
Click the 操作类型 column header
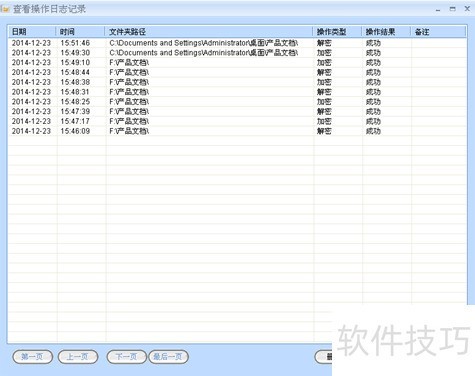point(337,32)
